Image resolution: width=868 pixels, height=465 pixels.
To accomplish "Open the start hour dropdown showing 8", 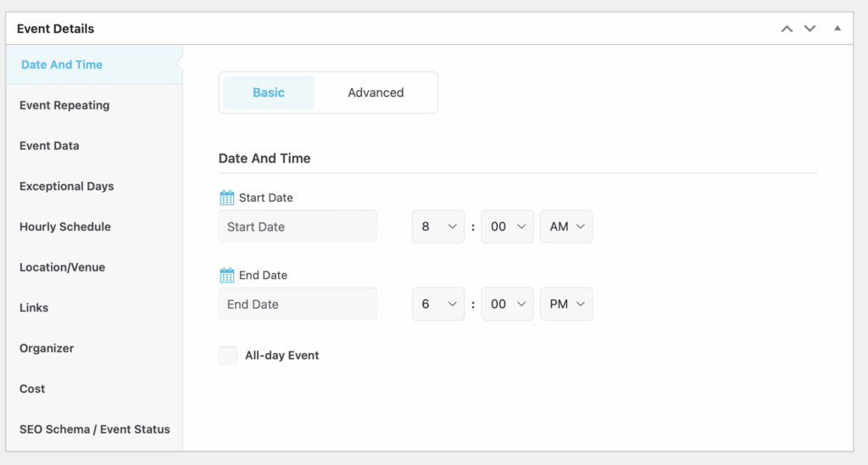I will tap(438, 227).
